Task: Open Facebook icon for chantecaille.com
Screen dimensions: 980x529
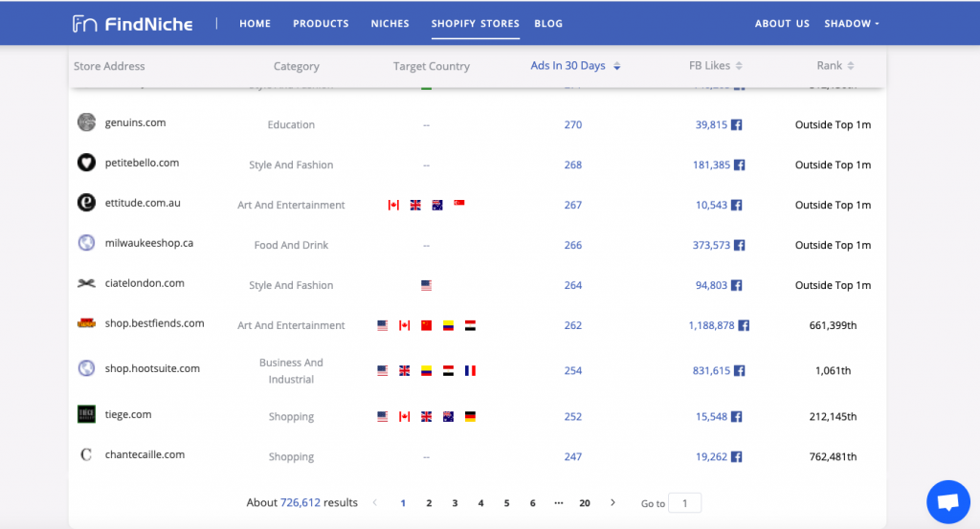Action: [737, 456]
